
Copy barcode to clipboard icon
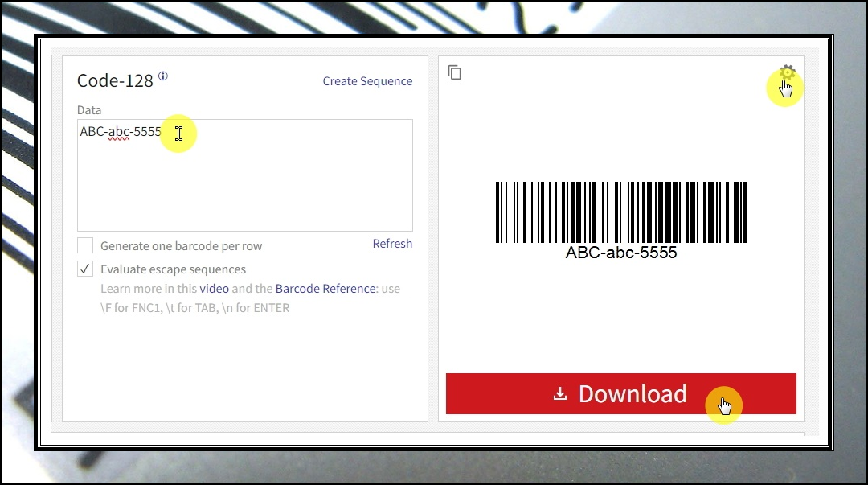coord(454,72)
